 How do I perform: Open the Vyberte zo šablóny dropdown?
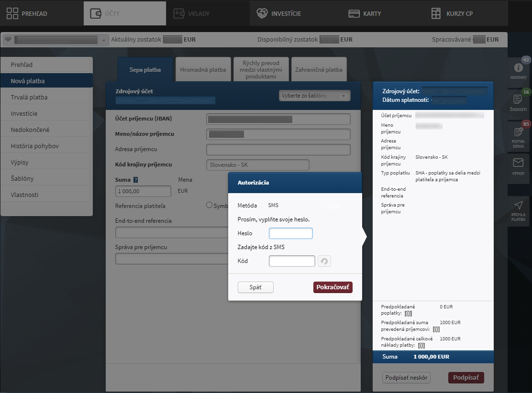[314, 96]
